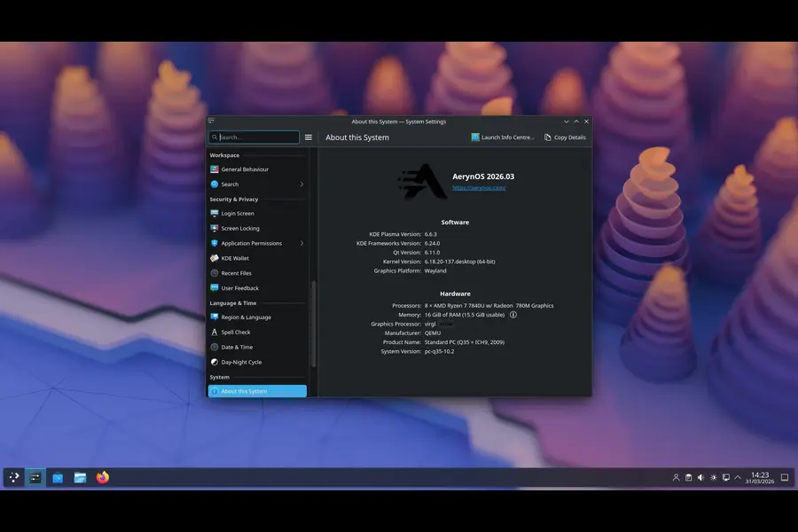This screenshot has width=798, height=532.
Task: Click the Copy Details button
Action: 564,137
